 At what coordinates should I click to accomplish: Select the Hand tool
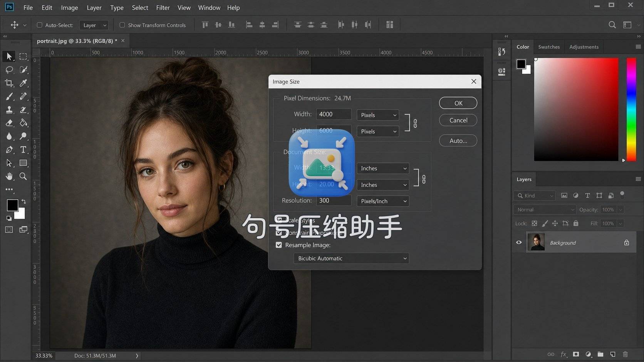tap(9, 176)
